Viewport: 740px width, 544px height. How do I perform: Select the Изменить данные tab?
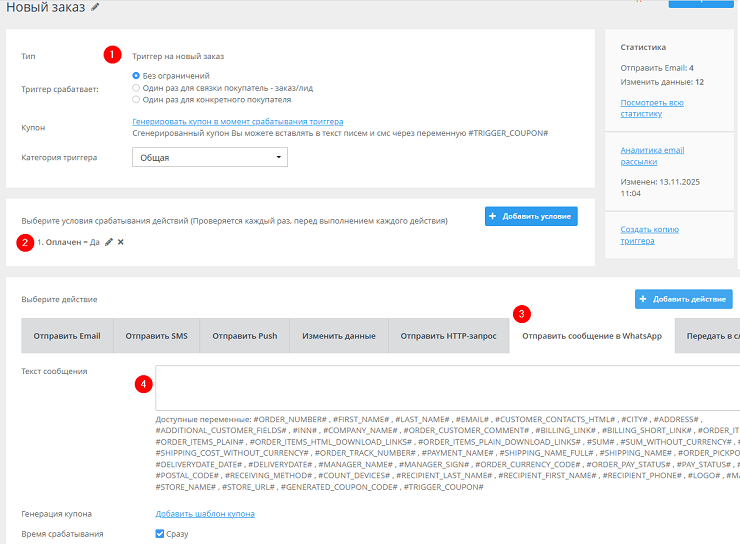pyautogui.click(x=339, y=337)
